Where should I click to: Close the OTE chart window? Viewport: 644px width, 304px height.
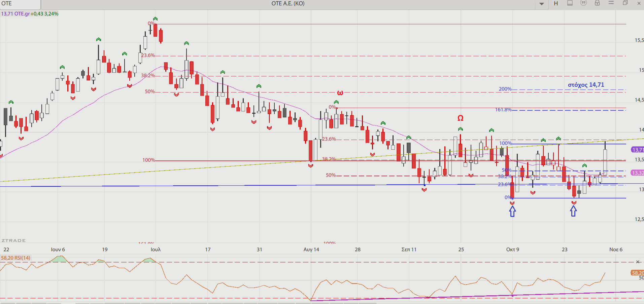point(639,3)
